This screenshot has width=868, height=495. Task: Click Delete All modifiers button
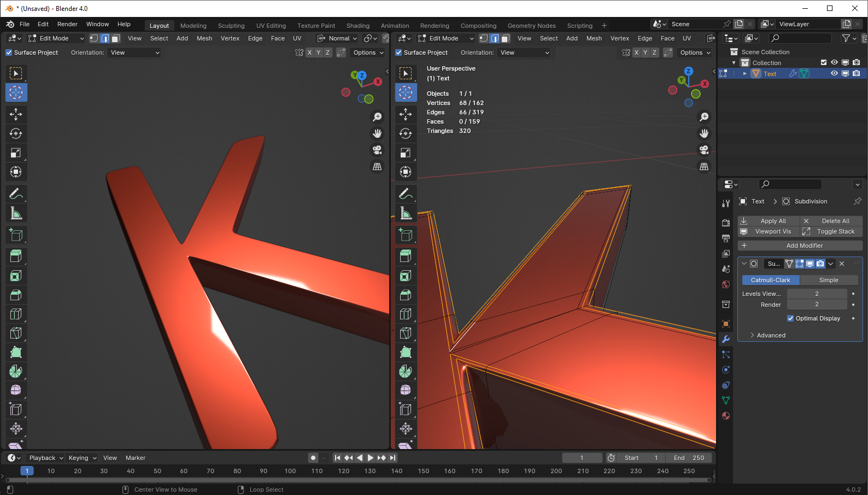831,221
